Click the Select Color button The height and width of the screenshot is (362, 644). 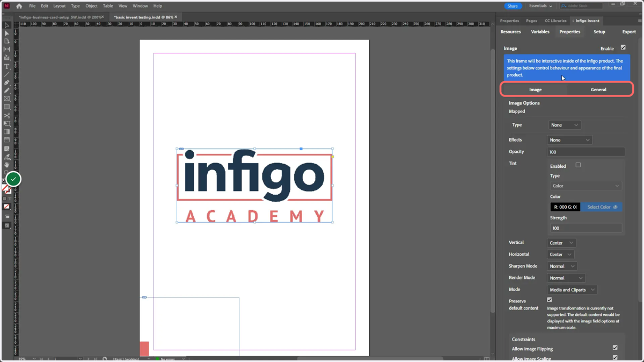(x=602, y=207)
